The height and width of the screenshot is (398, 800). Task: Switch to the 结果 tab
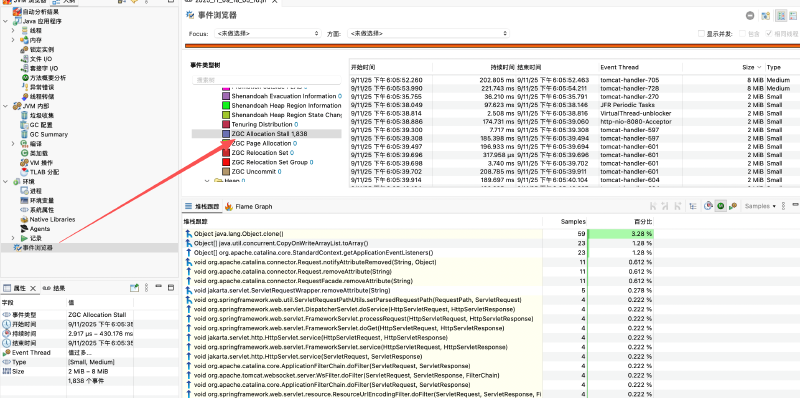pyautogui.click(x=54, y=288)
